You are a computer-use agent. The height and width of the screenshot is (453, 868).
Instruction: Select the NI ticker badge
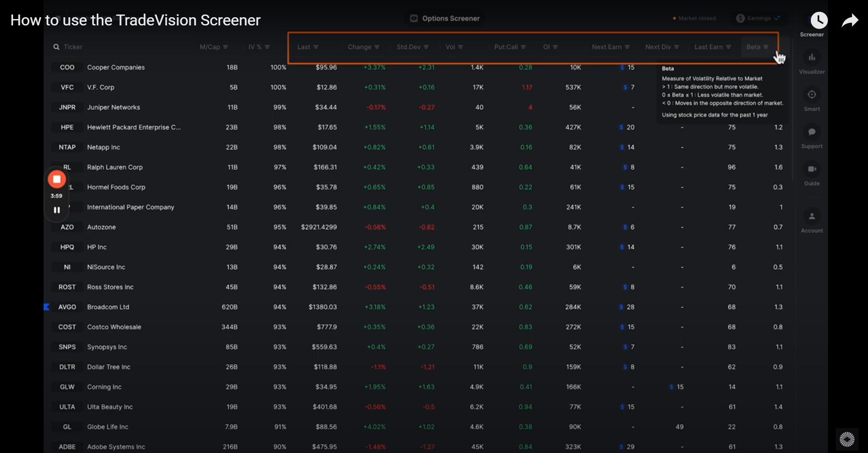click(67, 267)
